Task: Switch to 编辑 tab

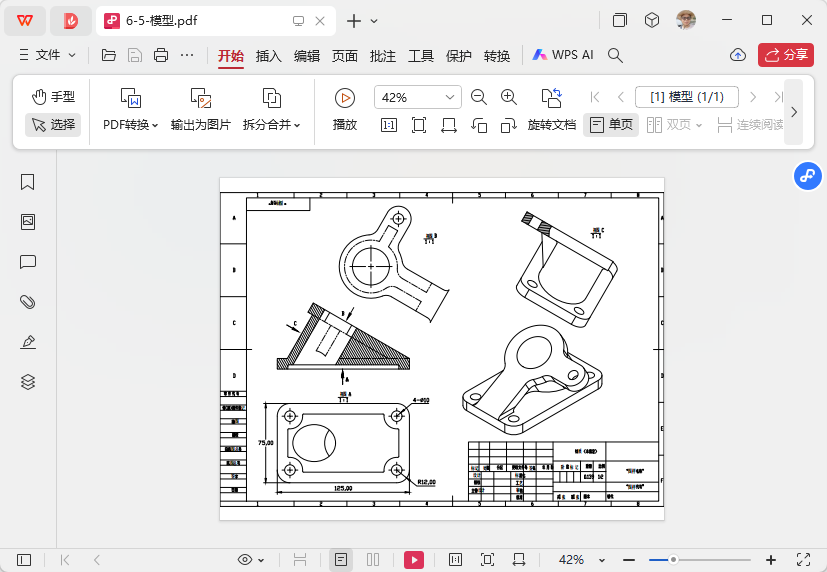Action: point(306,55)
